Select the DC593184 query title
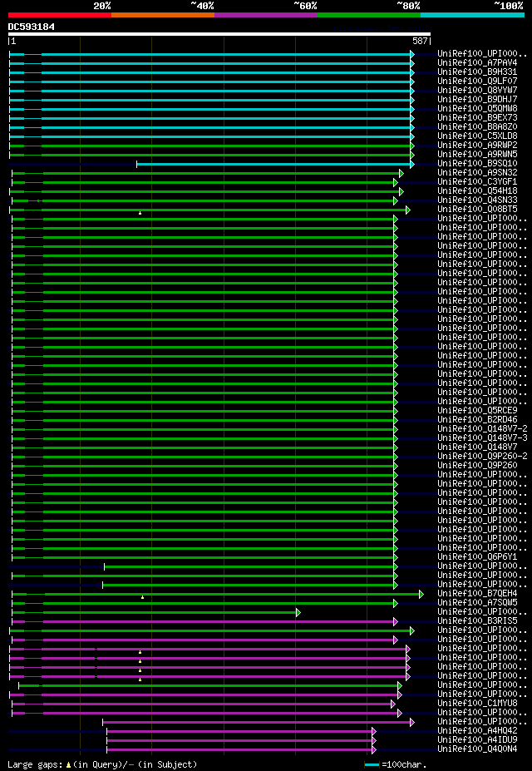 pyautogui.click(x=32, y=27)
